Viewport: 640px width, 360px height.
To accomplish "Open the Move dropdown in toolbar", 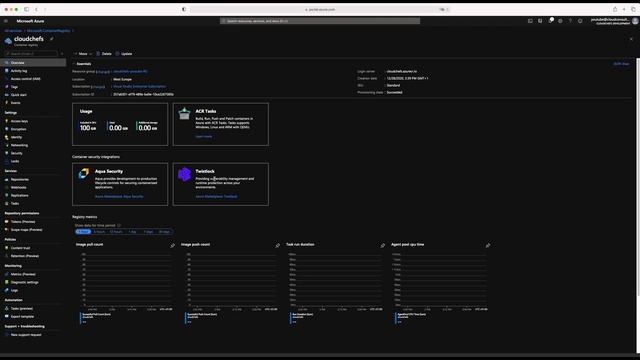I will point(83,54).
